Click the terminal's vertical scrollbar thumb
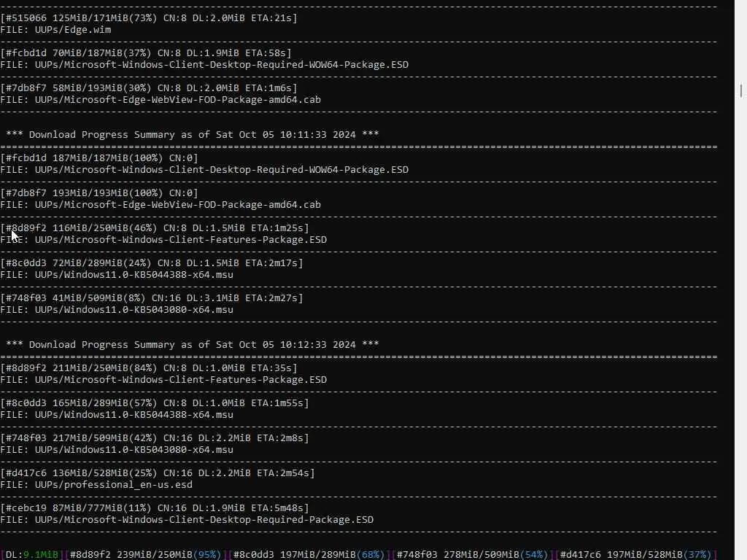The image size is (747, 560). coord(741,90)
